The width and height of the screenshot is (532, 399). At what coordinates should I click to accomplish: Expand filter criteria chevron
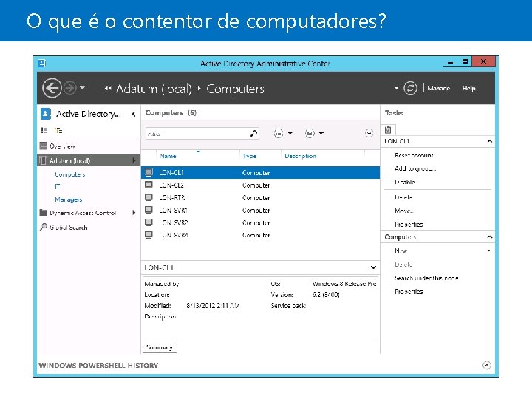pos(369,133)
